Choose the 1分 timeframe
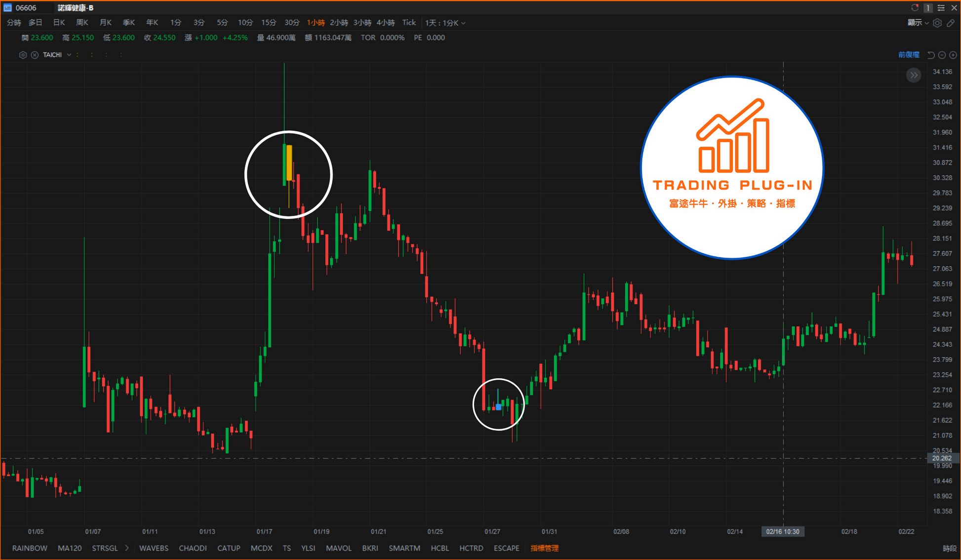 [x=176, y=23]
